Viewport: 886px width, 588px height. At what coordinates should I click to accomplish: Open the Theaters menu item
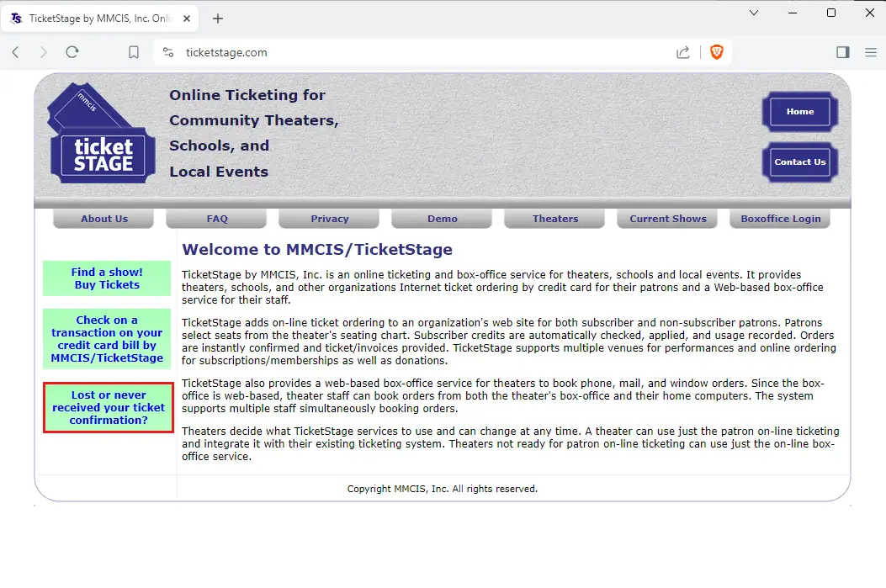pyautogui.click(x=554, y=219)
